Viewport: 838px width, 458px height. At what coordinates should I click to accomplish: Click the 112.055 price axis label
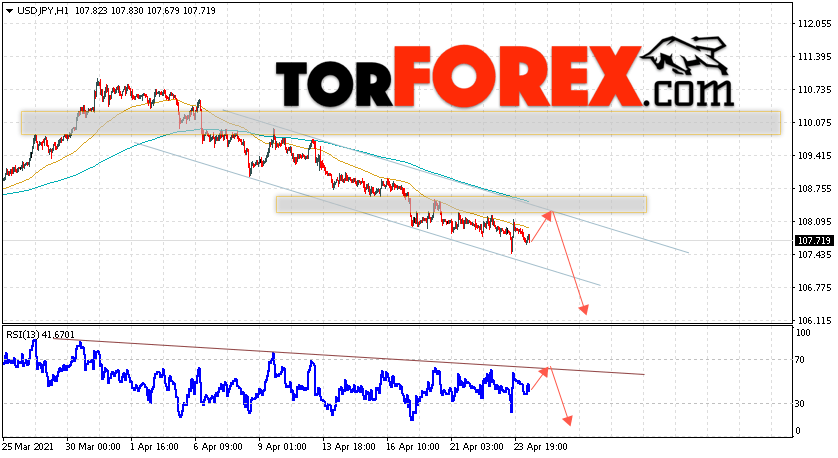tap(814, 24)
